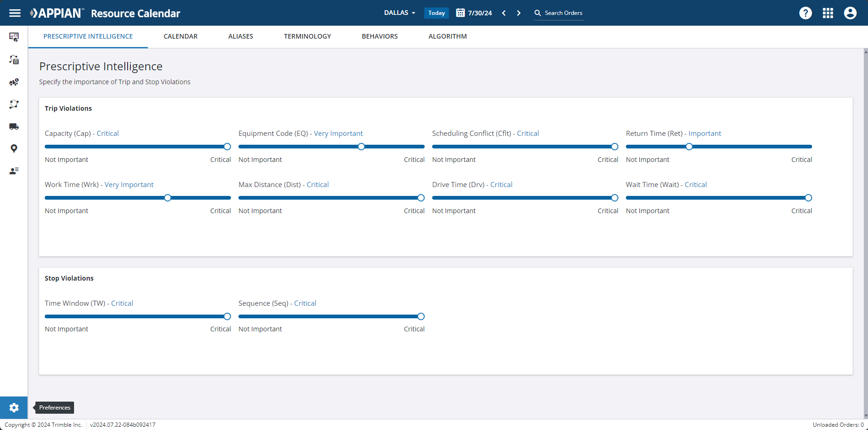Click the Drive Time (Drv) slider handle

coord(615,198)
